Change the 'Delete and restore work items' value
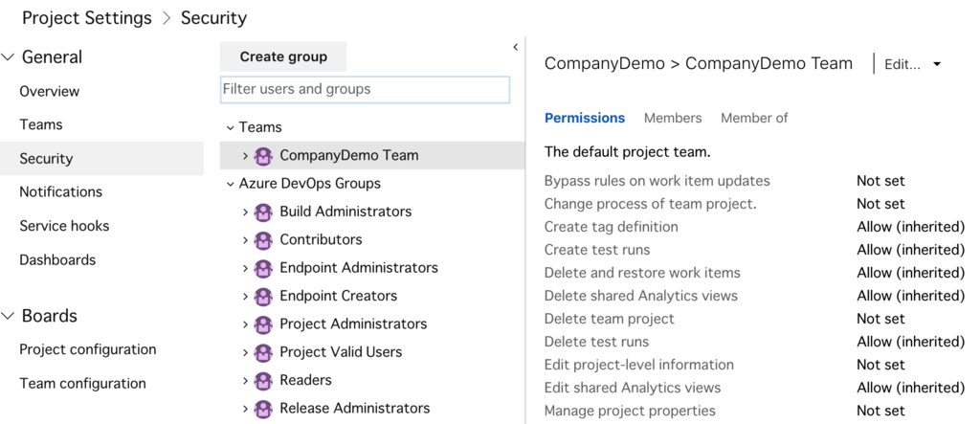This screenshot has height=424, width=980. 911,274
